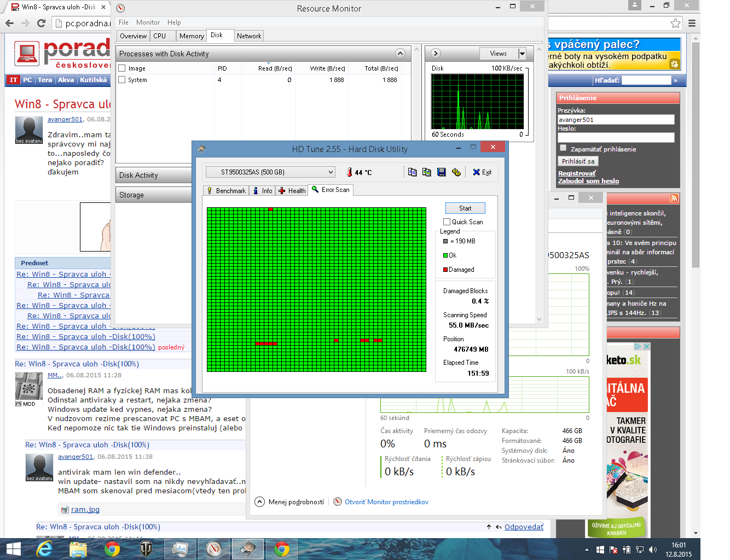Screen dimensions: 730x560
Task: Switch to HD Tune taskbar icon
Action: 248,549
